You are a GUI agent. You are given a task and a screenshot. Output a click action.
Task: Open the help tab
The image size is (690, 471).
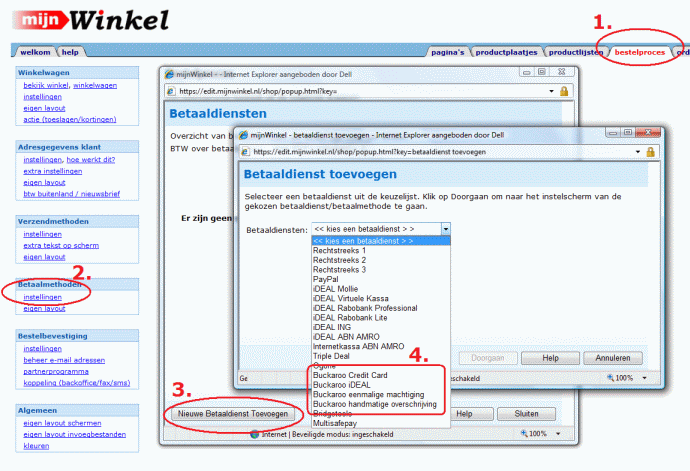[70, 52]
